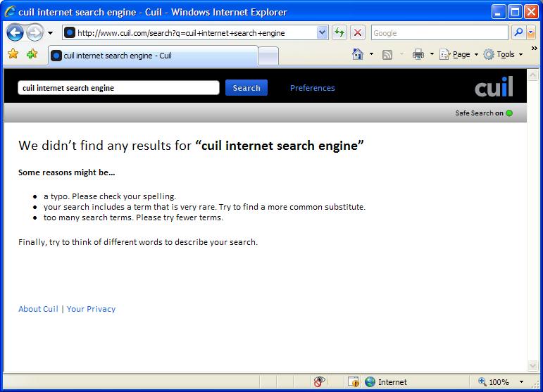Click the blue Search button
The width and height of the screenshot is (543, 392).
(246, 87)
